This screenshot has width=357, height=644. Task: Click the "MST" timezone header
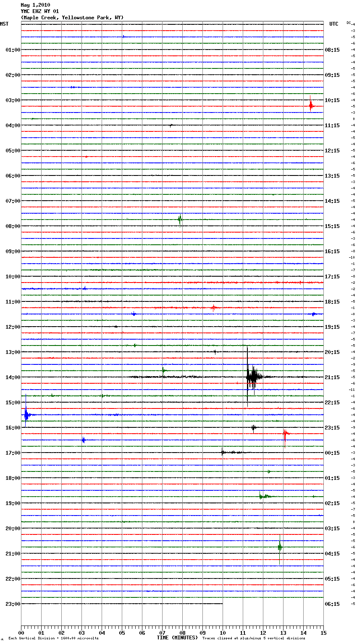[x=4, y=24]
